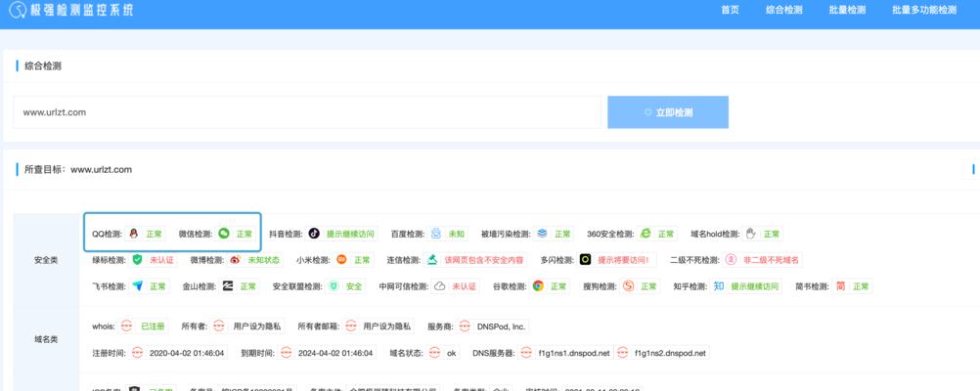Click the Jianshu 简 icon
The width and height of the screenshot is (980, 391).
click(840, 286)
